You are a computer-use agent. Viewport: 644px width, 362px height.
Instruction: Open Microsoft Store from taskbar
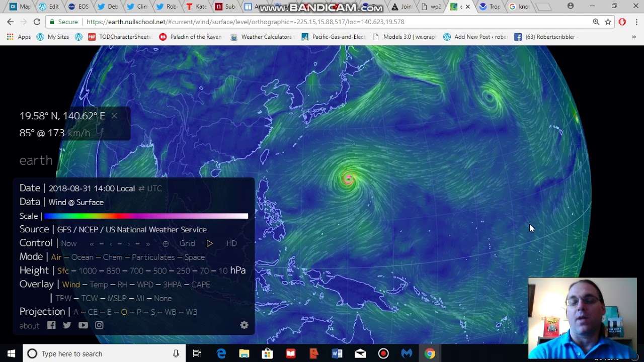[x=267, y=353]
